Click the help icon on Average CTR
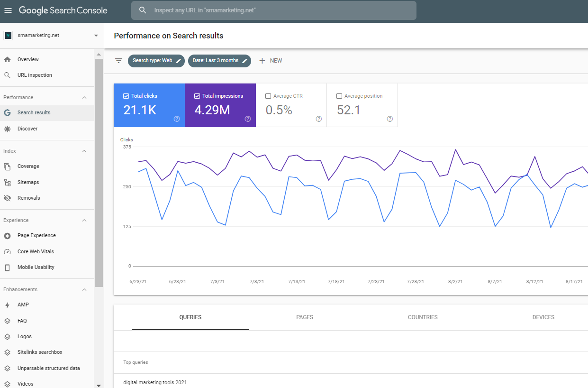The height and width of the screenshot is (388, 588). [x=319, y=119]
